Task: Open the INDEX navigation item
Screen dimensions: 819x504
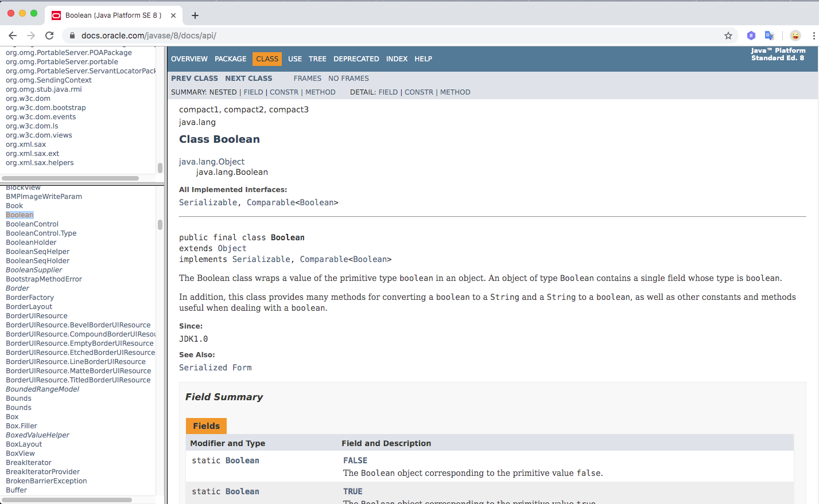Action: 397,59
